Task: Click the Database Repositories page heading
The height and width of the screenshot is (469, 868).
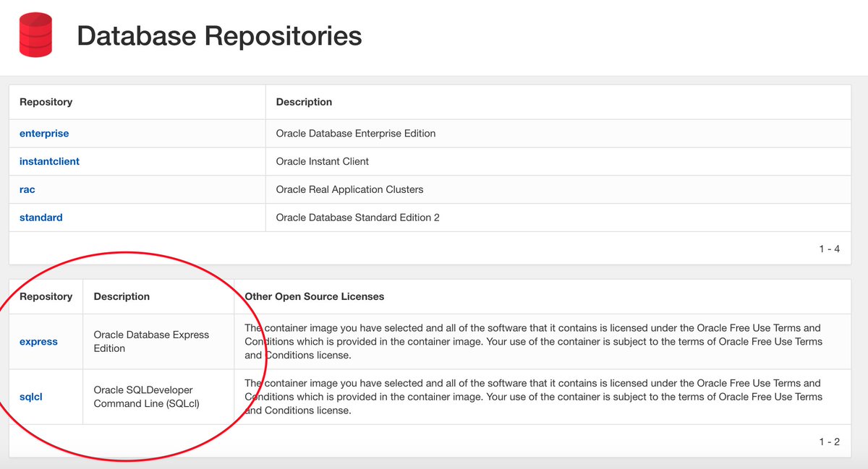Action: coord(219,35)
